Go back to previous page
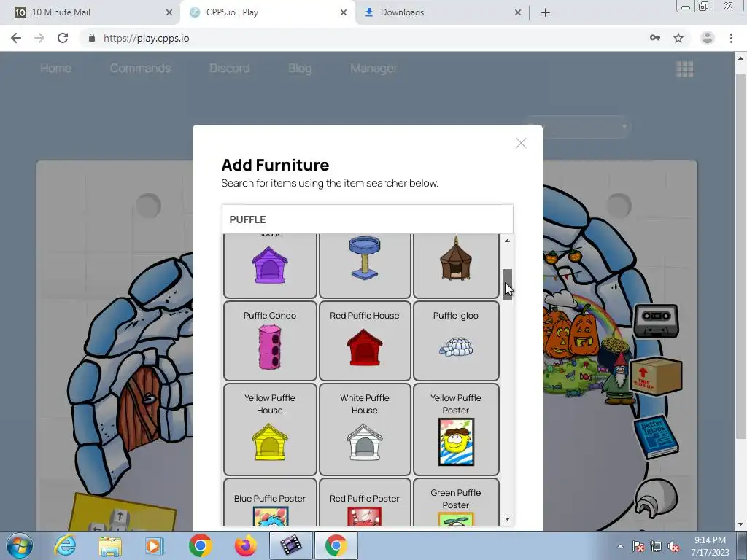This screenshot has height=560, width=747. 16,38
